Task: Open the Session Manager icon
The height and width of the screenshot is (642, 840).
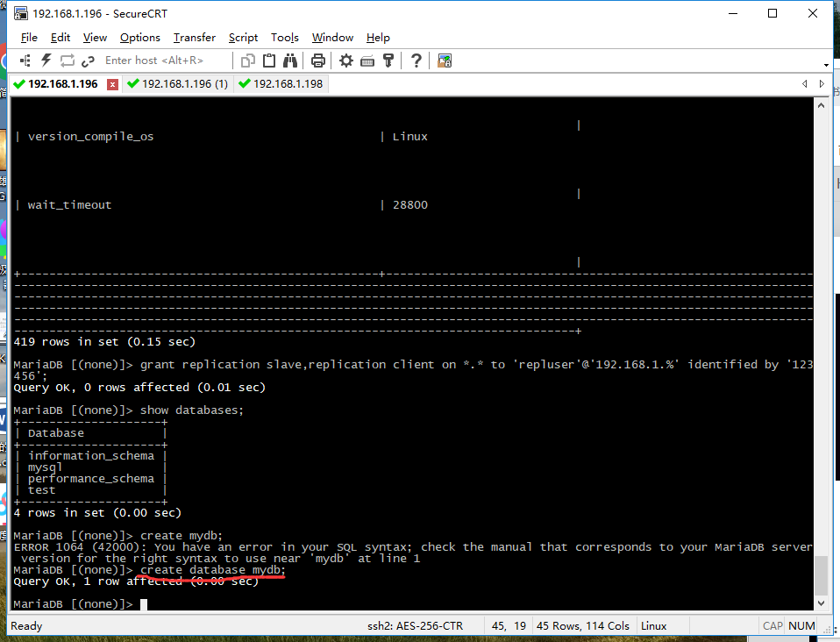Action: (25, 61)
